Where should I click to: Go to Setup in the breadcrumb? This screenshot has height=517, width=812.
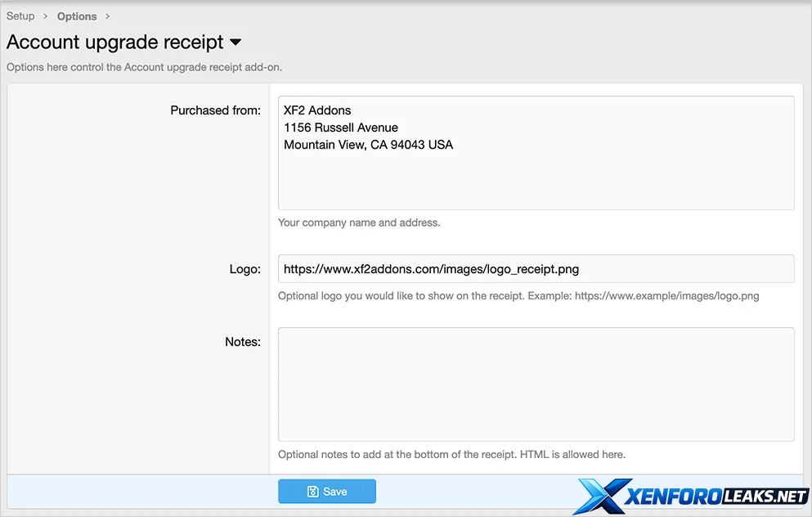[x=20, y=16]
